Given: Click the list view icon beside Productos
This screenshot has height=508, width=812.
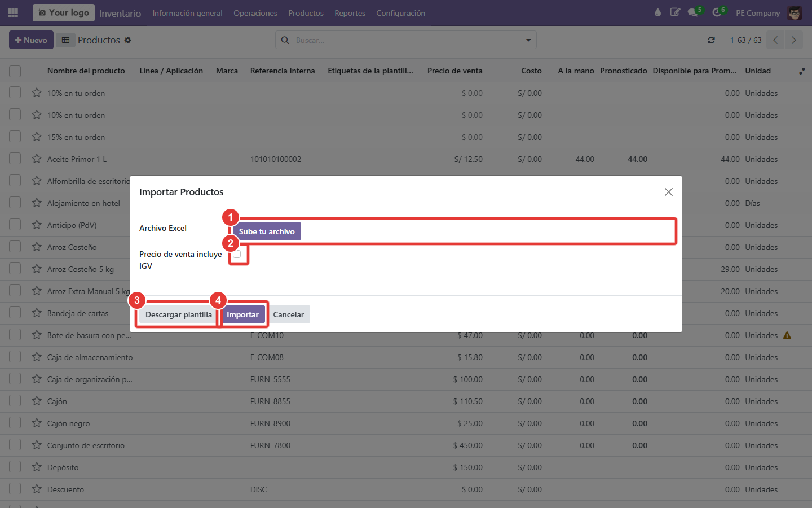Looking at the screenshot, I should click(x=65, y=40).
